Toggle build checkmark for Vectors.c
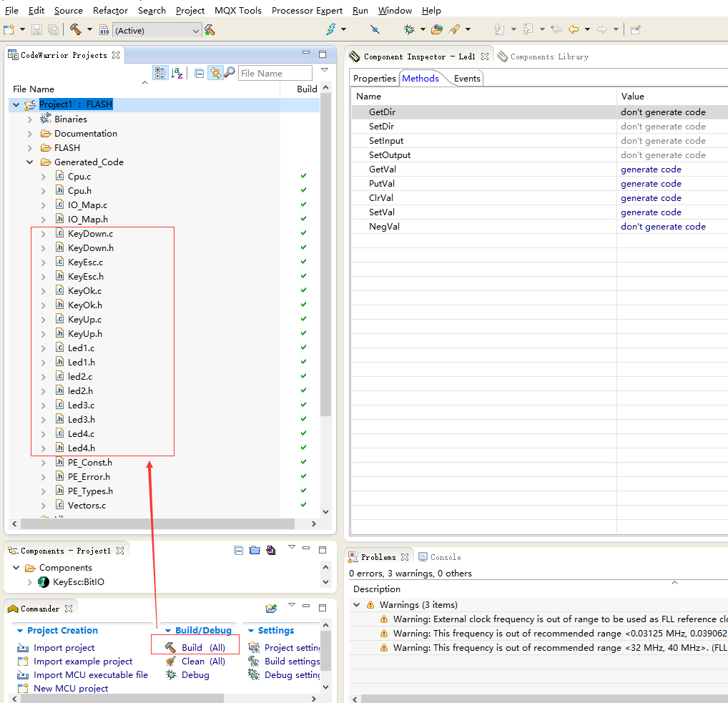The image size is (728, 703). click(303, 504)
